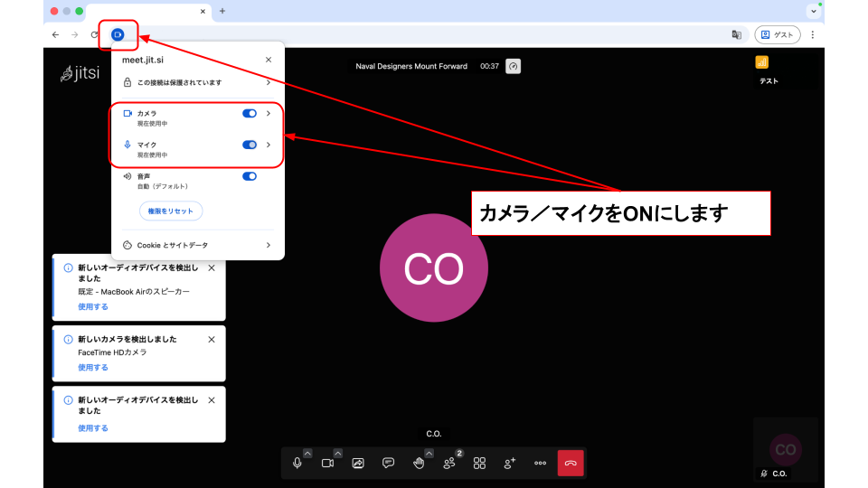Hang up the call with red button
Viewport: 868px width, 488px height.
pyautogui.click(x=571, y=463)
